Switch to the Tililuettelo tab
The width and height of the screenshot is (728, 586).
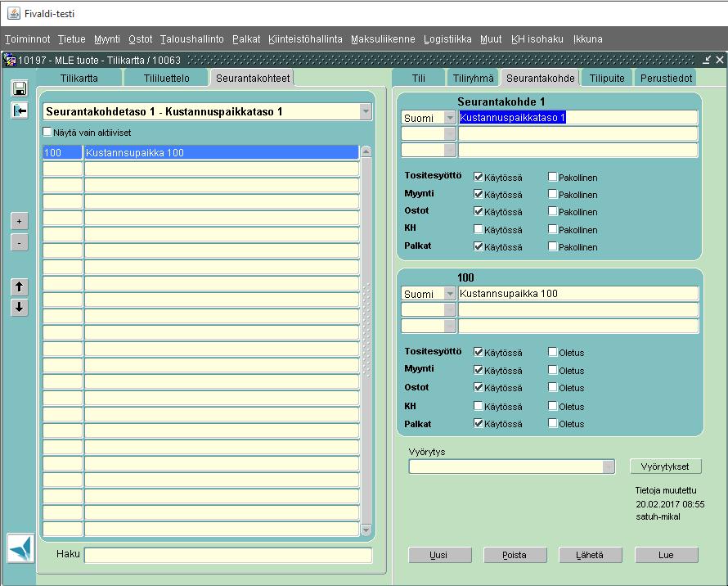(x=166, y=78)
